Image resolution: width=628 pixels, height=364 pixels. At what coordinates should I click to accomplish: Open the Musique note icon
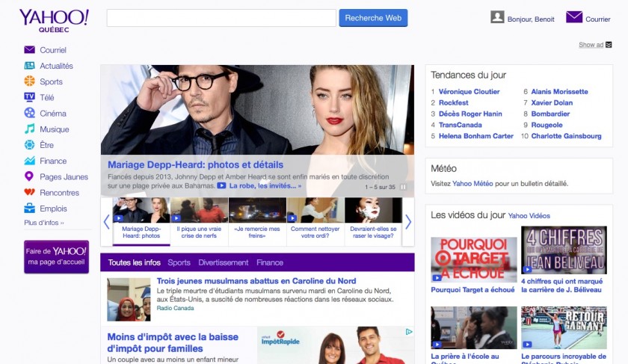[30, 129]
